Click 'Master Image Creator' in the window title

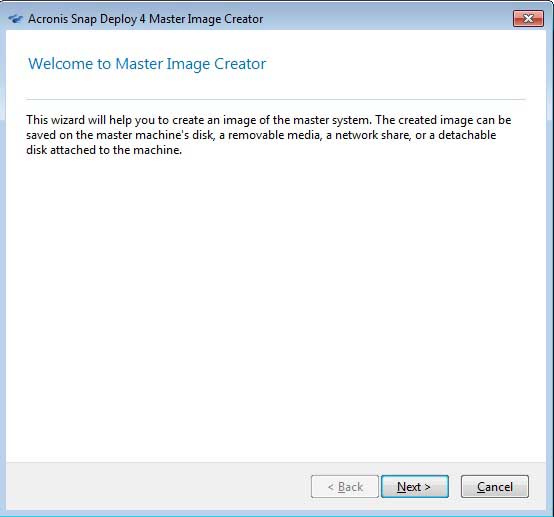point(206,19)
